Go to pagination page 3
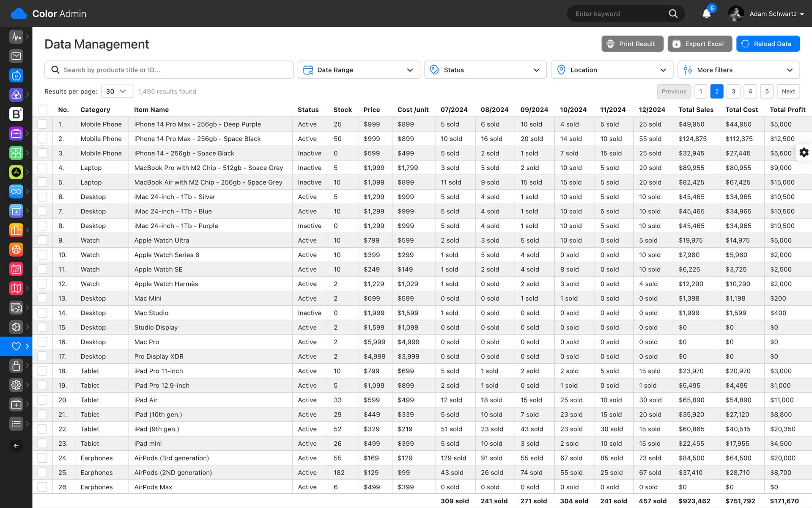This screenshot has width=812, height=508. pyautogui.click(x=733, y=91)
